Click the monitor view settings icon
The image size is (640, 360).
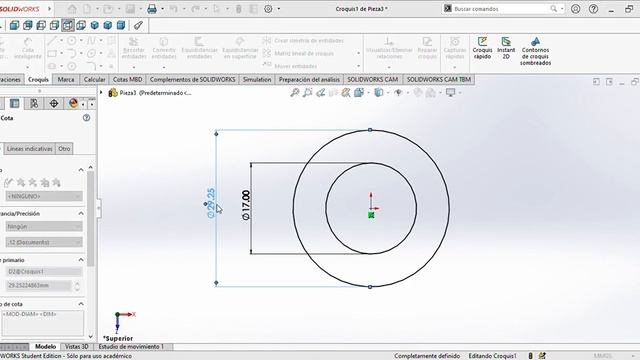450,93
